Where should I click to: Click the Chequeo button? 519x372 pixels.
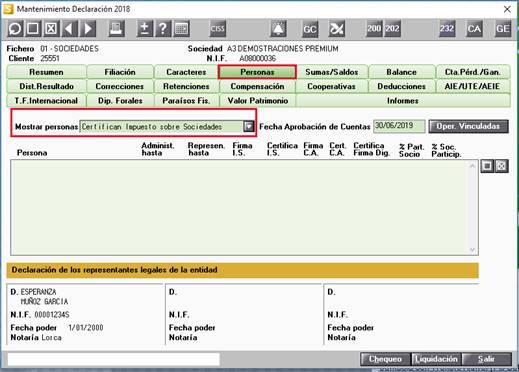click(x=385, y=359)
